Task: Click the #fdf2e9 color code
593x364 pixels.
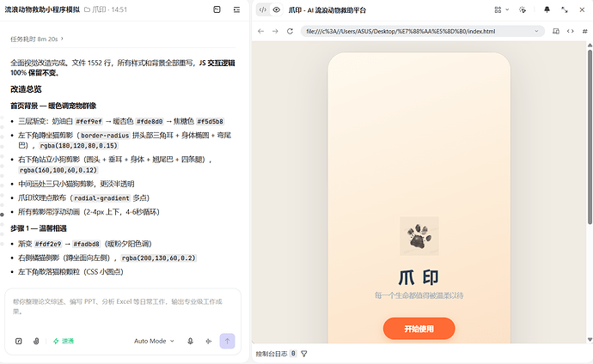Action: [x=48, y=244]
